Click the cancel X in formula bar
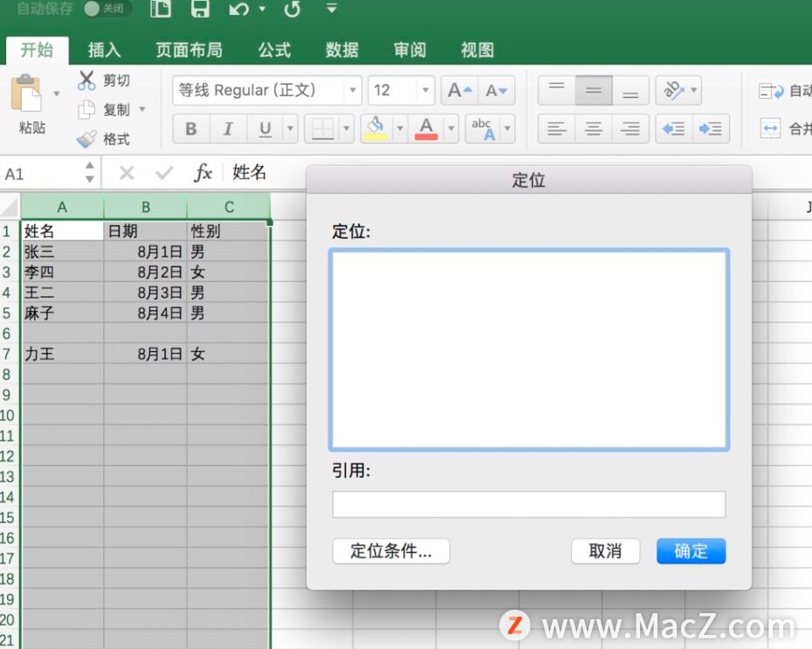This screenshot has height=649, width=812. [x=127, y=172]
